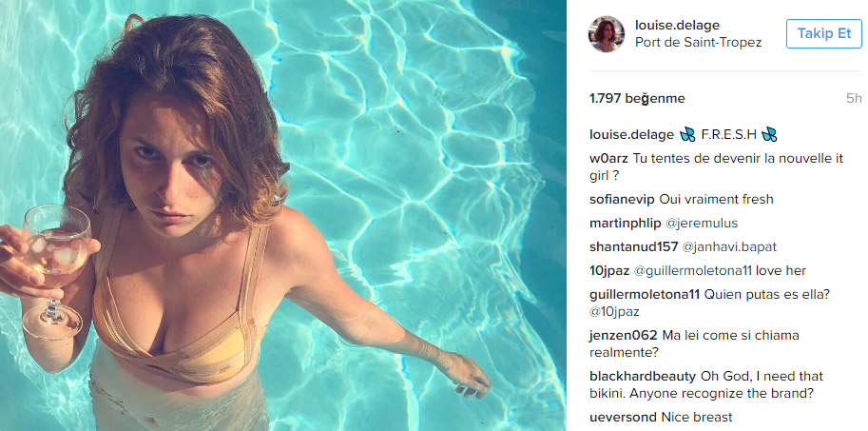Viewport: 868px width, 431px height.
Task: Click the louise.delage profile avatar
Action: 607,34
